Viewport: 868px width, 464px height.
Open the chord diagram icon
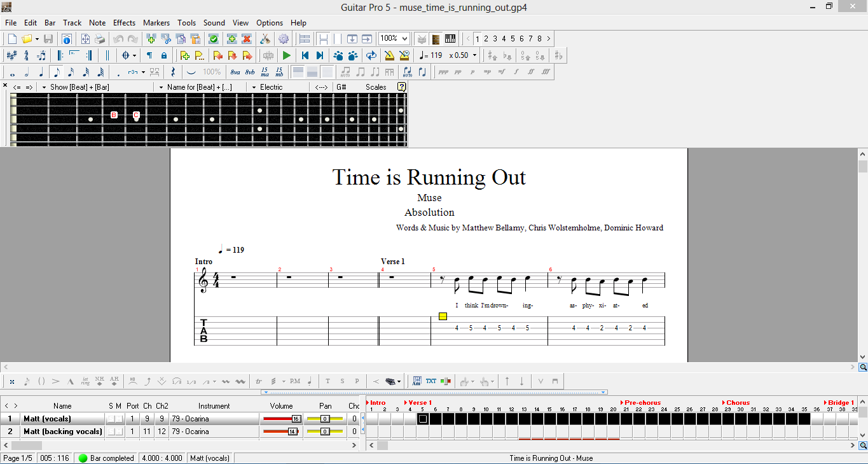pyautogui.click(x=417, y=381)
